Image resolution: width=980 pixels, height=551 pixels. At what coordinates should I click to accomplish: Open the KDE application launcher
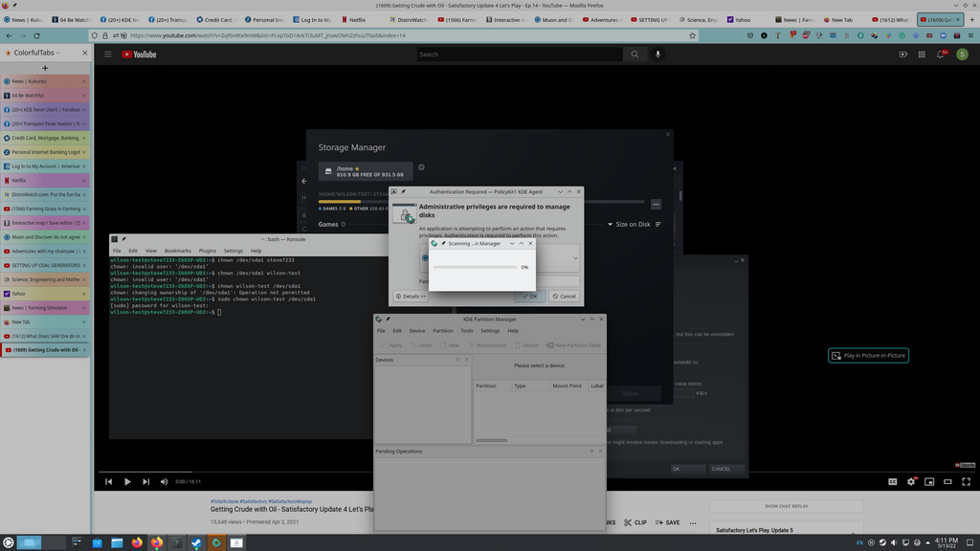click(9, 542)
